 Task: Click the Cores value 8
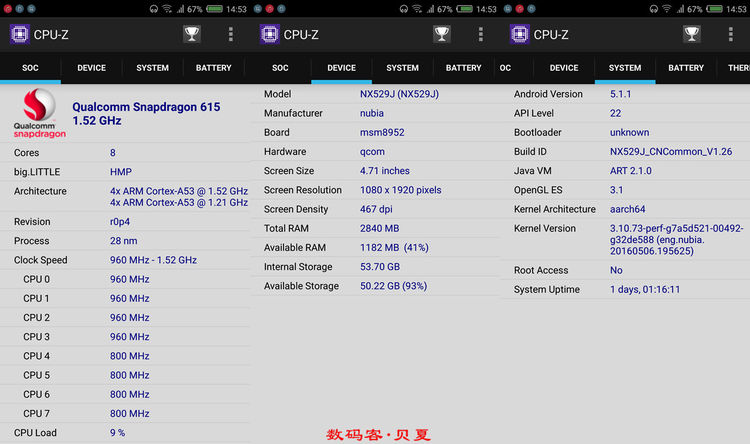pyautogui.click(x=113, y=153)
